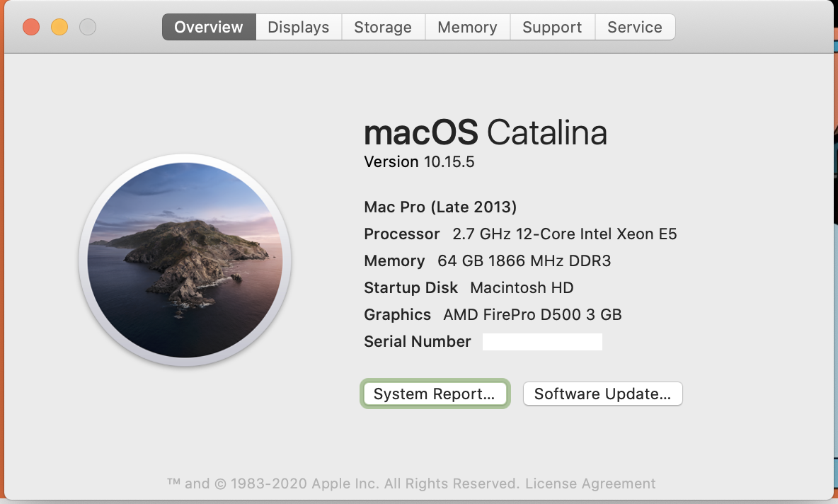Click the macOS Catalina island image
The image size is (838, 504).
tap(185, 260)
